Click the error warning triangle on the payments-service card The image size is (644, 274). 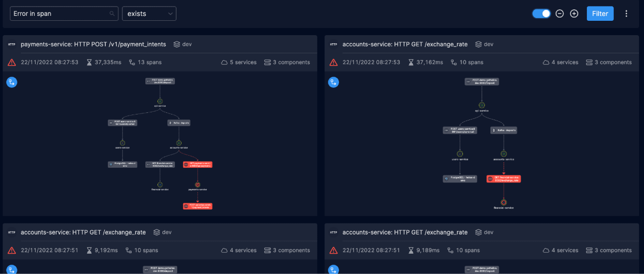click(x=12, y=62)
